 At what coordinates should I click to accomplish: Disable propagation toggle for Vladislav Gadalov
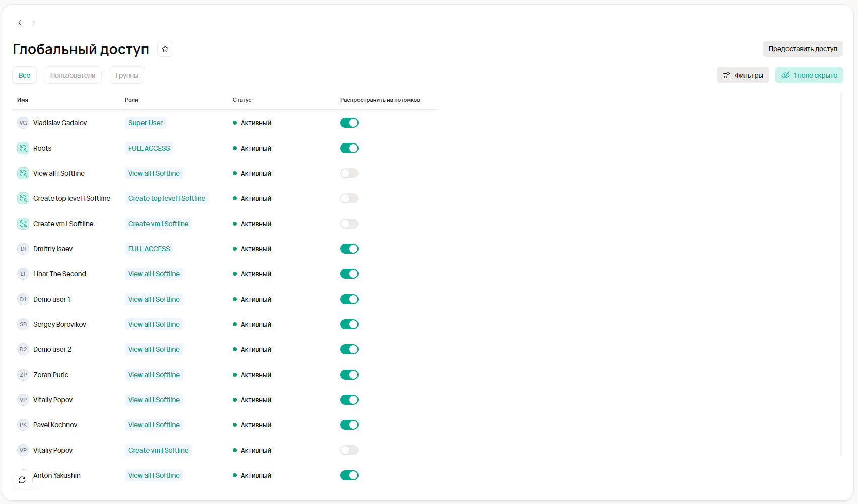(x=349, y=123)
